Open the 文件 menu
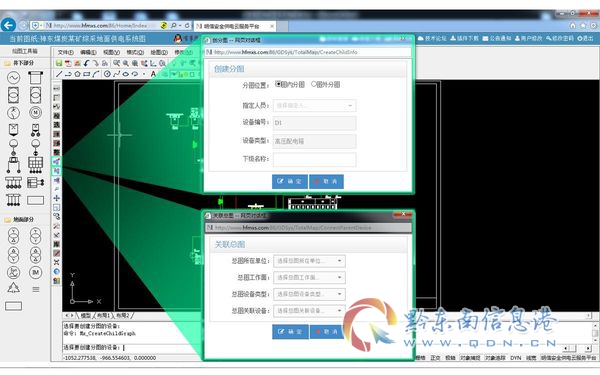600x375 pixels. (66, 52)
